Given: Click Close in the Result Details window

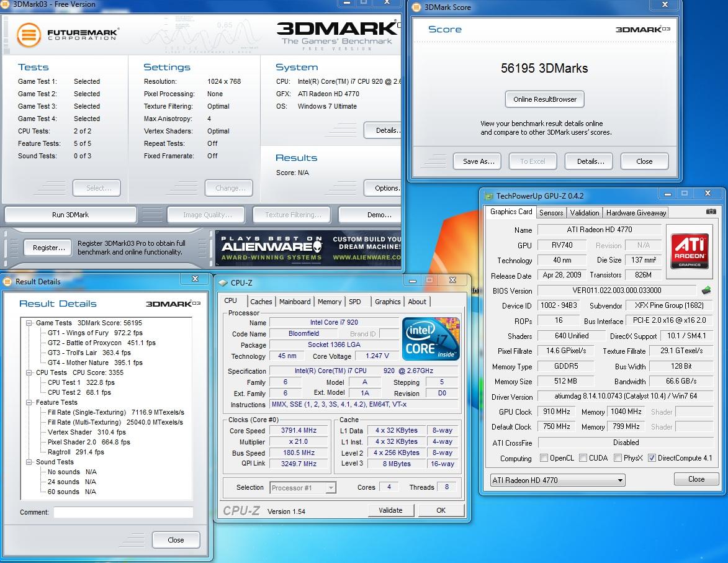Looking at the screenshot, I should point(176,540).
